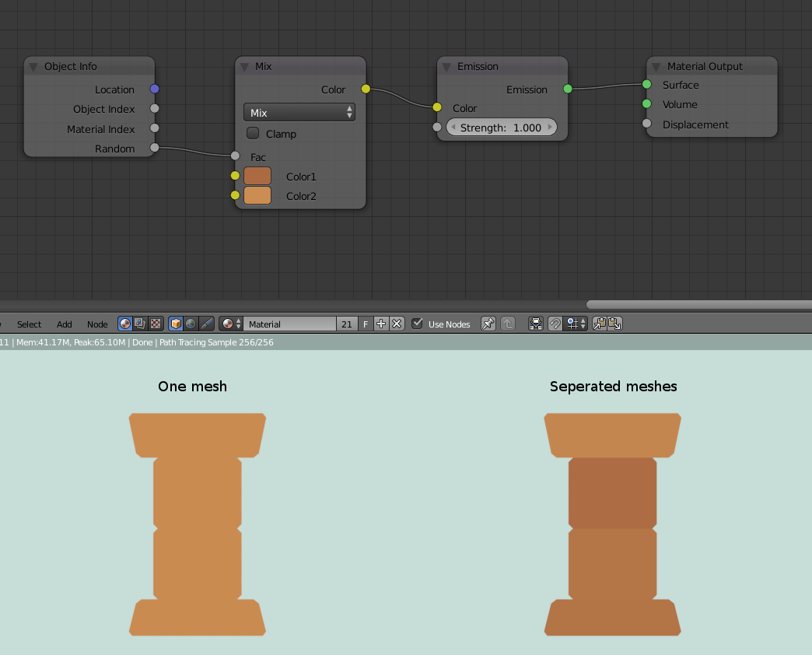Screen dimensions: 812x655
Task: Open the Color2 swatch picker
Action: pos(257,196)
